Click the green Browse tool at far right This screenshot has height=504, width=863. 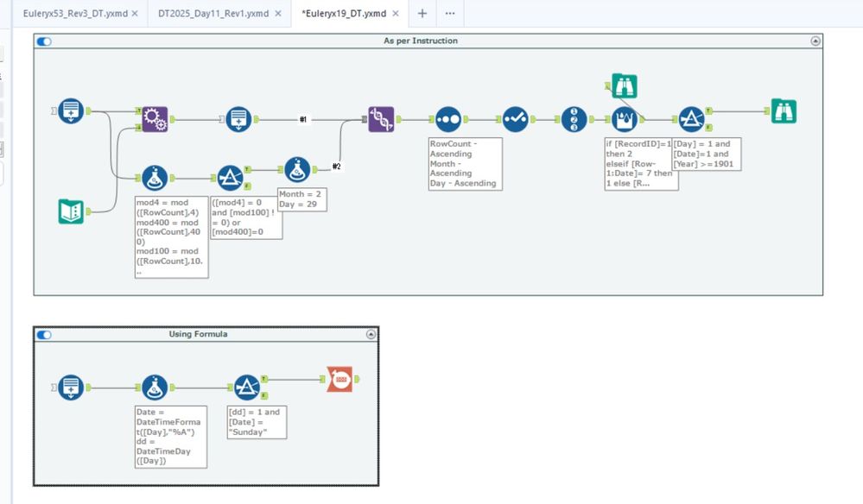coord(784,111)
